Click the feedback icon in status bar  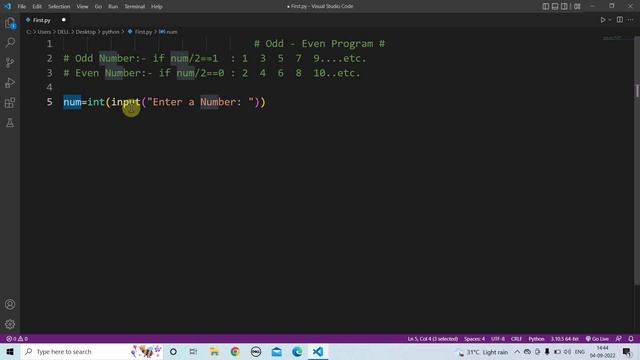coord(619,339)
